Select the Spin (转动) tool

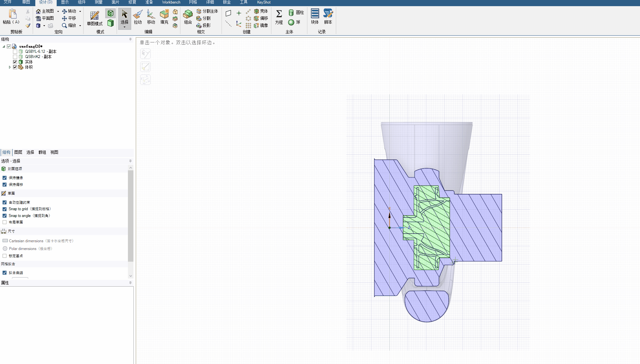click(69, 11)
